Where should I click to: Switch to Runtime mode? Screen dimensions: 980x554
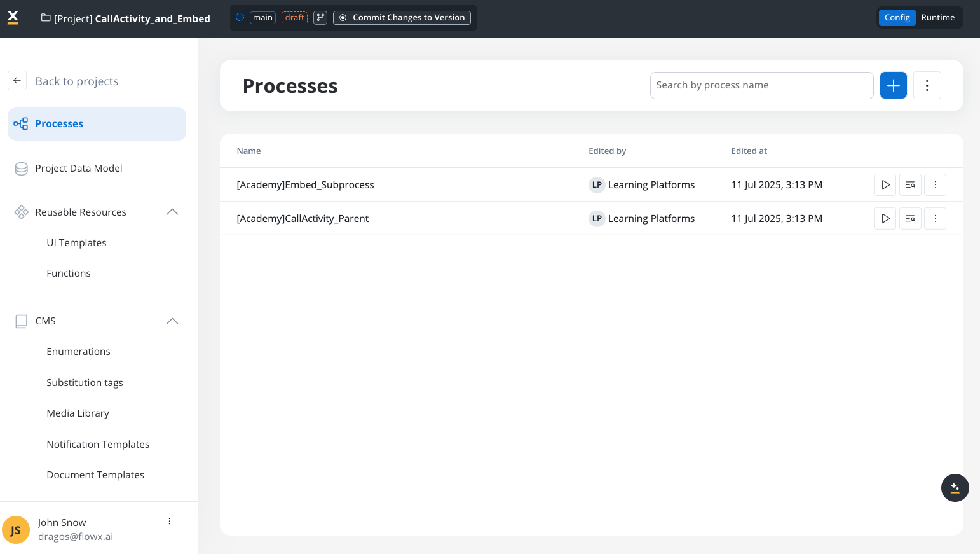pyautogui.click(x=937, y=18)
